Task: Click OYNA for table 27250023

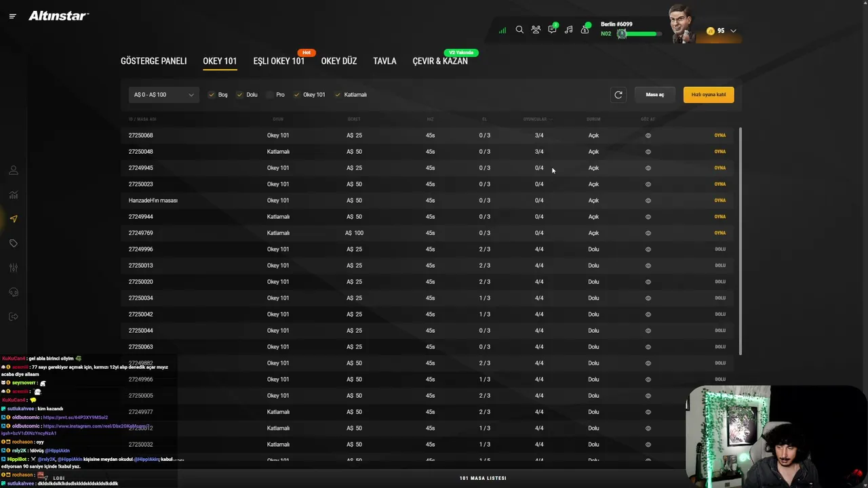Action: pos(720,184)
